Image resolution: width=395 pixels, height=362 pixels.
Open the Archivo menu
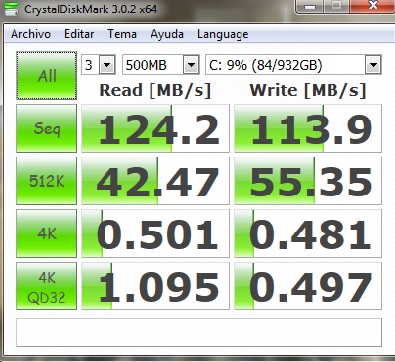click(x=31, y=34)
